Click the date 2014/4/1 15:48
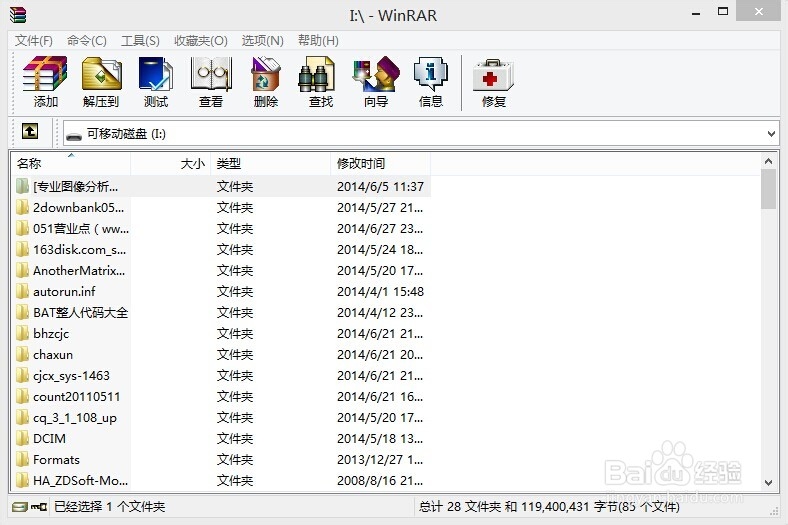This screenshot has height=525, width=788. click(x=380, y=292)
